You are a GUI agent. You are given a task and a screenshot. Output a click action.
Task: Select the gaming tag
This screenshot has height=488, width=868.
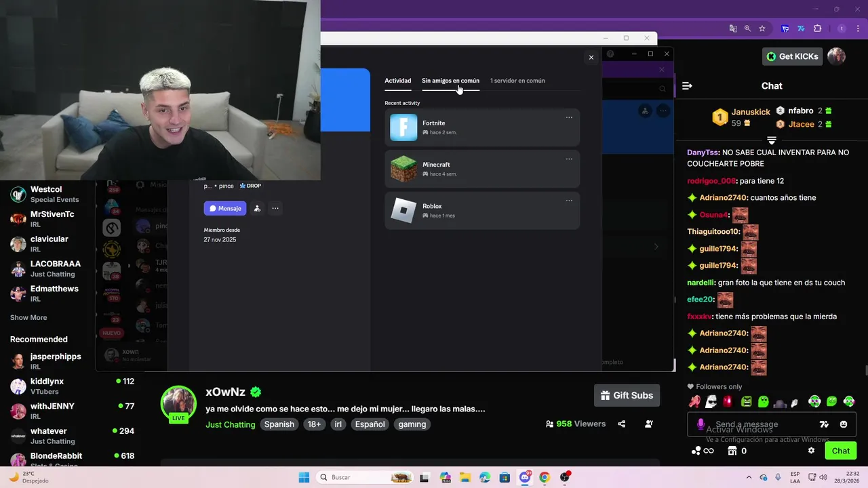412,424
